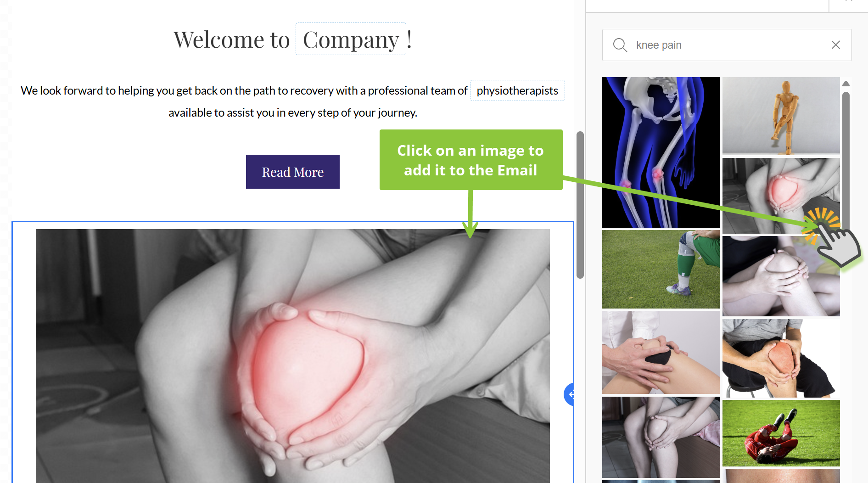Pick the black knee brace image
The image size is (868, 483).
(x=661, y=352)
